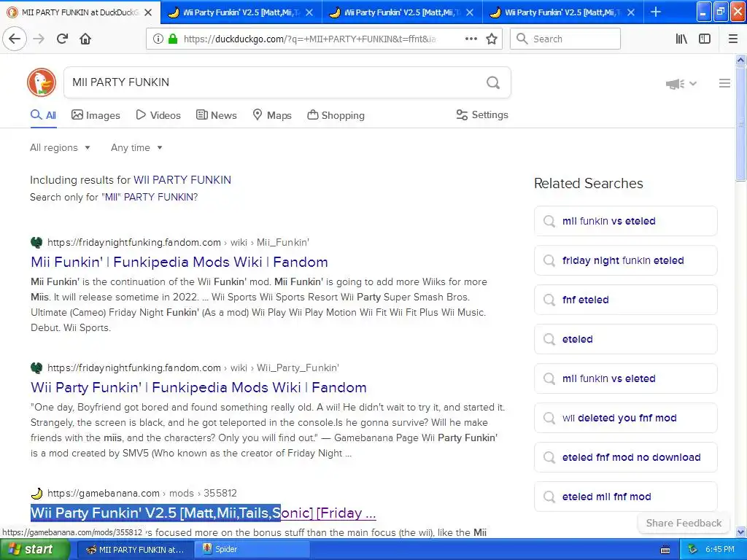Click the scrollbar up arrow

741,60
